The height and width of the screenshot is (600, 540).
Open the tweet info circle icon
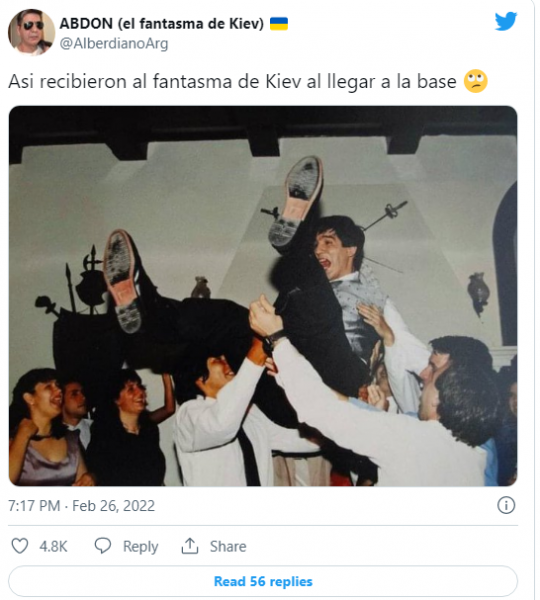[506, 505]
